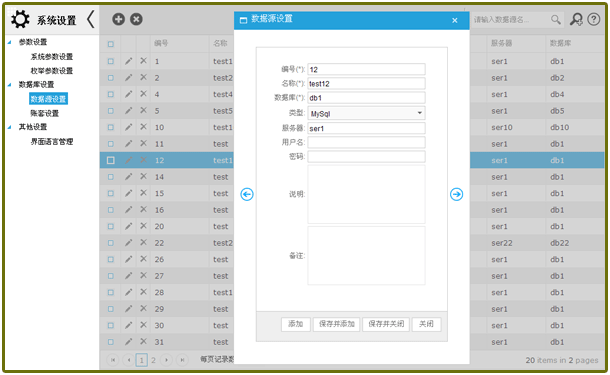Close the 数据源设置 dialog
Image resolution: width=610 pixels, height=375 pixels.
pyautogui.click(x=454, y=21)
